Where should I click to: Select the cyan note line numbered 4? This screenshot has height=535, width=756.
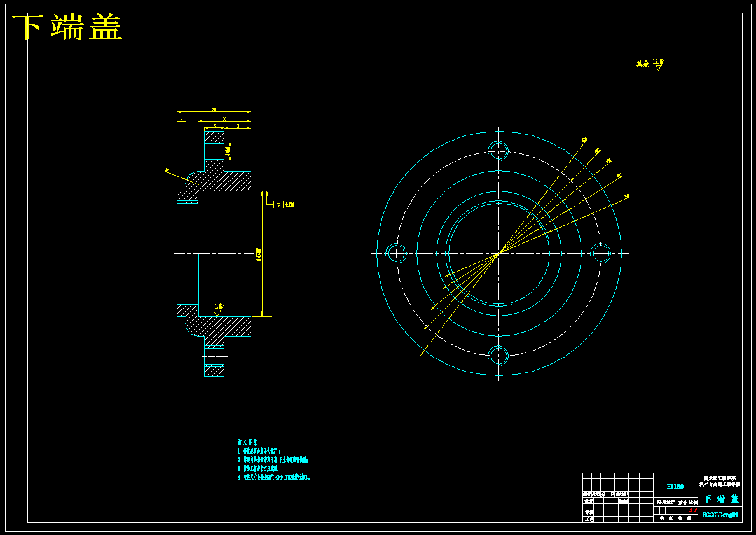coord(274,477)
